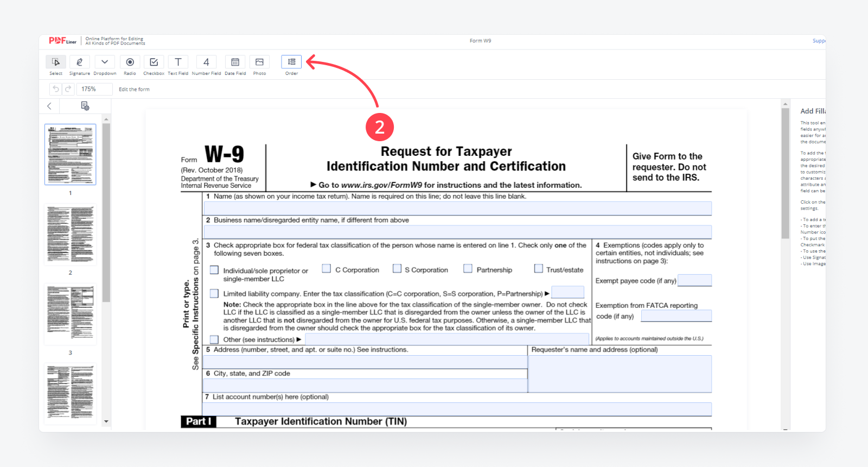Click the FATCA reporting code field
Viewport: 868px width, 467px height.
pyautogui.click(x=676, y=315)
